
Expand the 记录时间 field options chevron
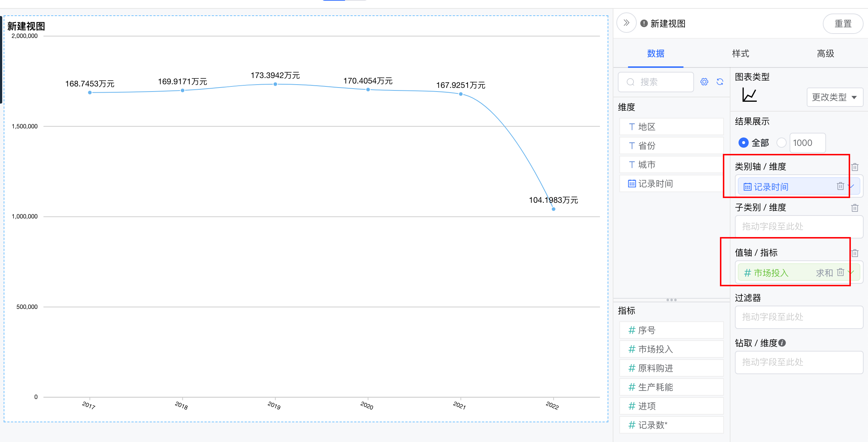pyautogui.click(x=851, y=186)
